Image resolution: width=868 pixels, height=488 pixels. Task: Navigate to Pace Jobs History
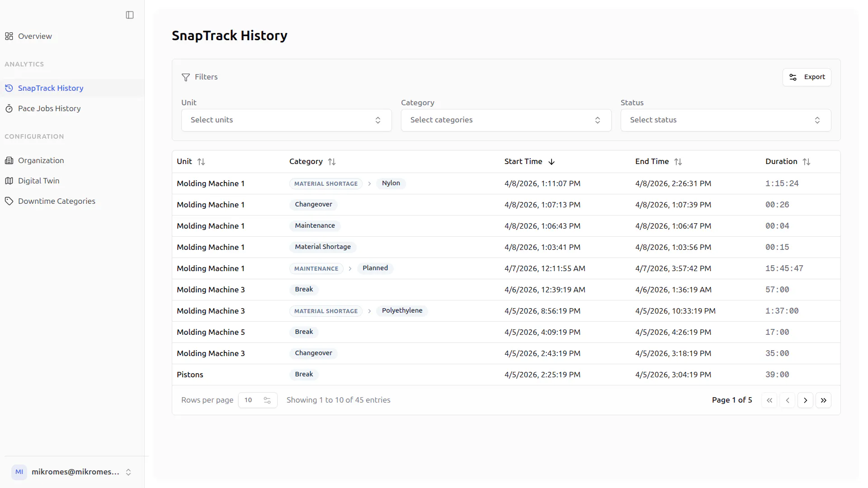49,108
